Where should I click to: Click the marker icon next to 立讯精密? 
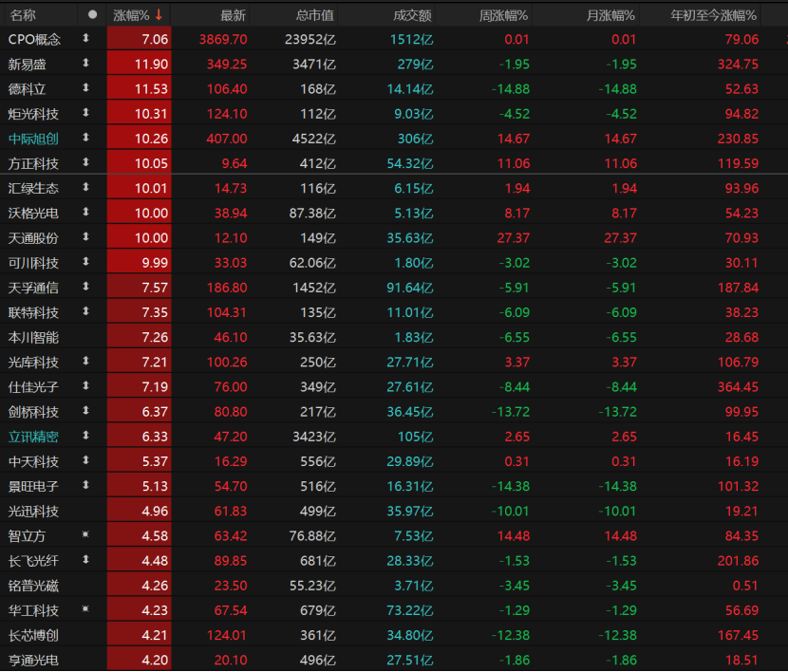coord(85,436)
